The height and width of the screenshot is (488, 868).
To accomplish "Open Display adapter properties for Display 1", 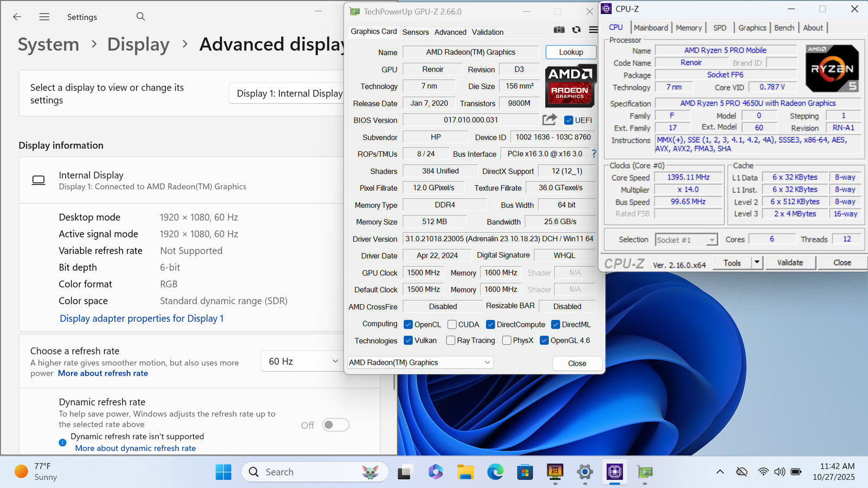I will coord(142,318).
